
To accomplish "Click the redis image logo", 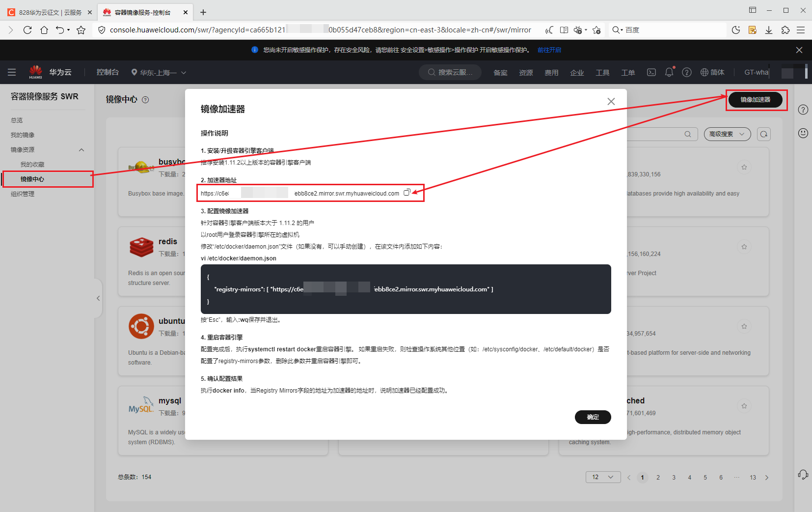I will click(141, 247).
